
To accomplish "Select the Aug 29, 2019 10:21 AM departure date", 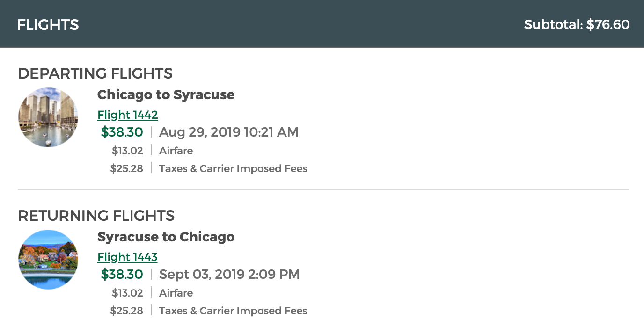I will (x=228, y=132).
